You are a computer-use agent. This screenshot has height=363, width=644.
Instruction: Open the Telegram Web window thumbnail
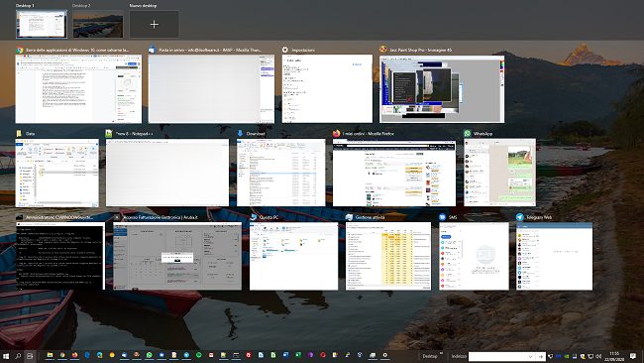click(x=554, y=256)
